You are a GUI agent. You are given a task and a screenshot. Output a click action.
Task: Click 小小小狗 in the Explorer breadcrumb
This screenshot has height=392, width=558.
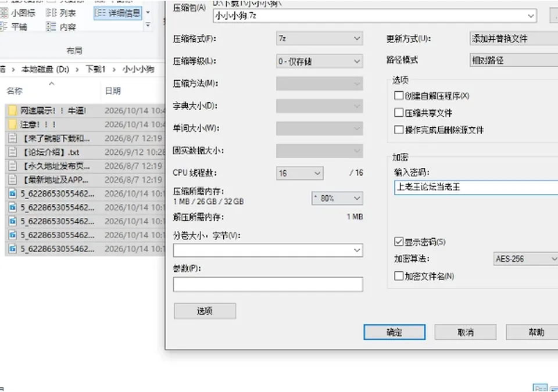coord(138,69)
